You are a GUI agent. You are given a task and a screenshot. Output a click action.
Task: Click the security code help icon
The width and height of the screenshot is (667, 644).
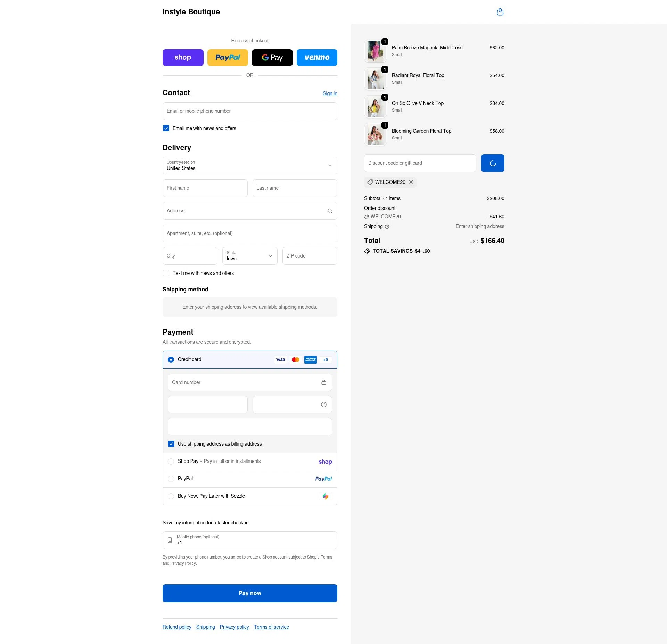click(323, 405)
